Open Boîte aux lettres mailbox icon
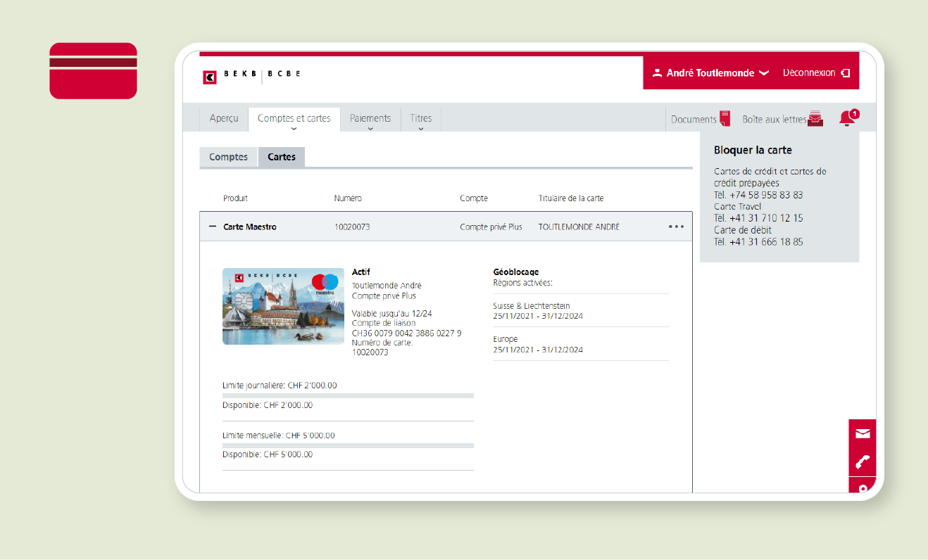The image size is (928, 560). click(x=815, y=119)
